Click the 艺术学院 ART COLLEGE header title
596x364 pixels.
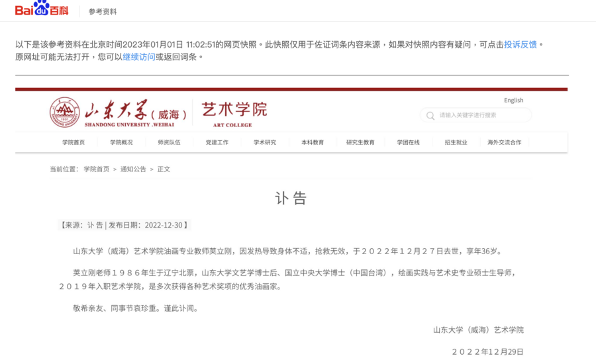[x=233, y=113]
